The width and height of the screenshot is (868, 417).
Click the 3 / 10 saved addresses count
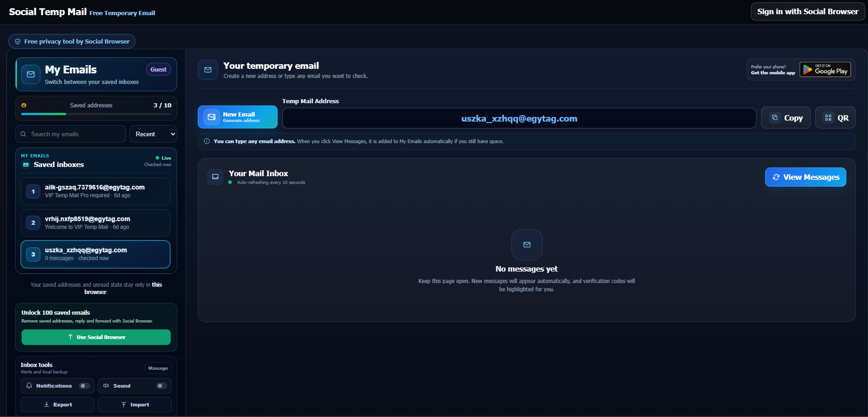[162, 105]
